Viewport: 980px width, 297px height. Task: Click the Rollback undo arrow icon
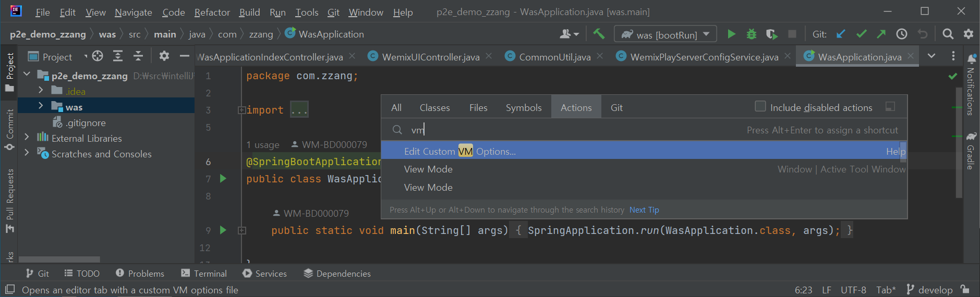tap(922, 34)
